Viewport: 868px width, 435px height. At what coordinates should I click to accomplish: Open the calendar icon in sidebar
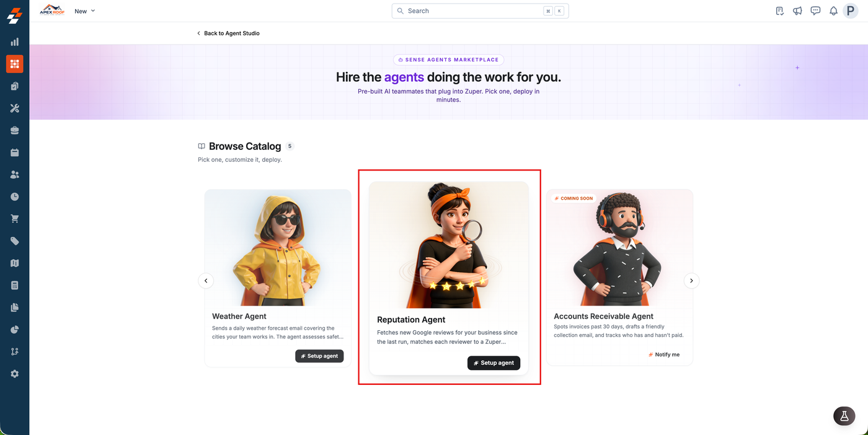pyautogui.click(x=15, y=152)
